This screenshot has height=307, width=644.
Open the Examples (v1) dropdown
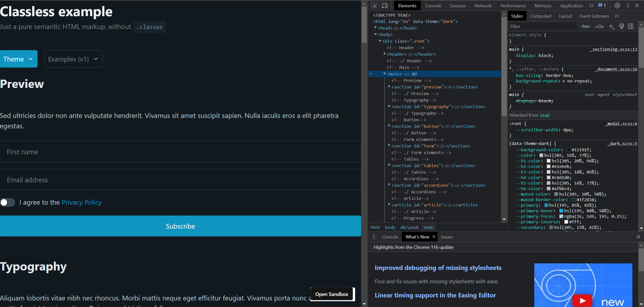(73, 59)
